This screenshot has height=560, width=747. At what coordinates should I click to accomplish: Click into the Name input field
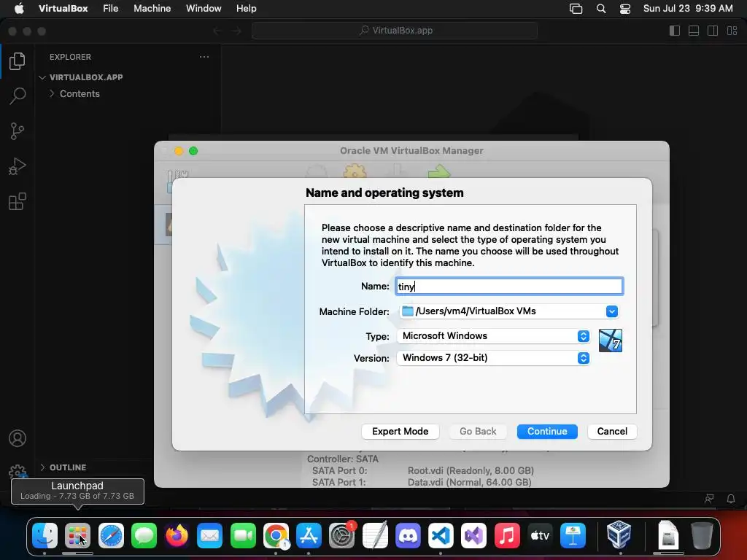pos(508,286)
